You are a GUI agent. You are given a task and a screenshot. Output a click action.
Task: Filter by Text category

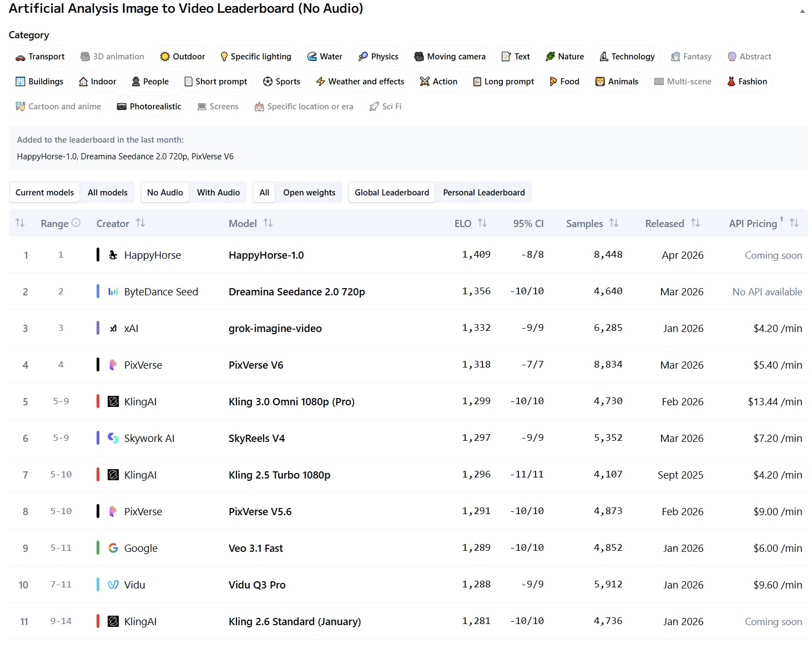pos(516,57)
